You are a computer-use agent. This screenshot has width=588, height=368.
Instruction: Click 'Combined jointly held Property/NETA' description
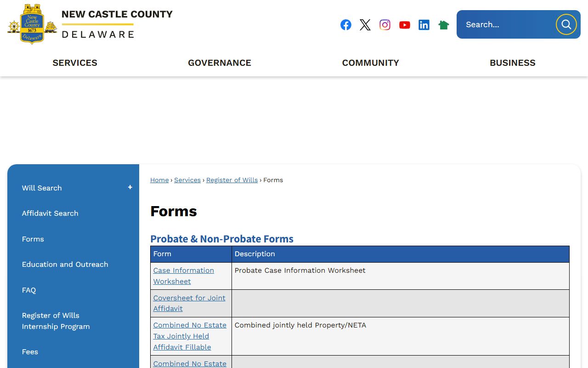[300, 325]
